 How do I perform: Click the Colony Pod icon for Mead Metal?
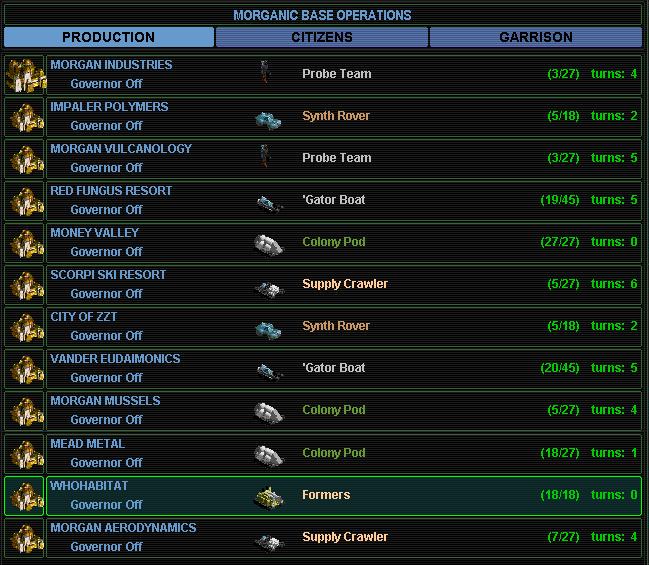click(x=269, y=454)
